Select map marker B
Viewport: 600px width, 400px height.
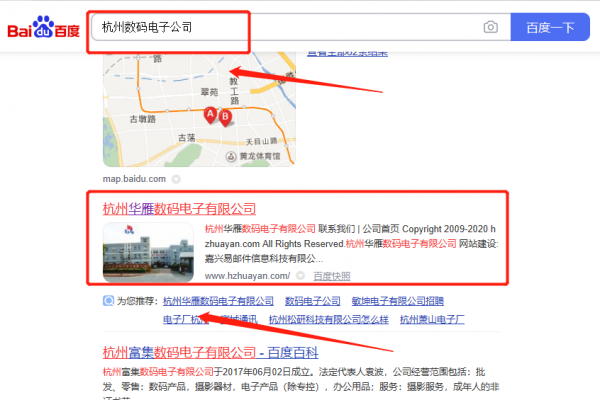coord(225,118)
